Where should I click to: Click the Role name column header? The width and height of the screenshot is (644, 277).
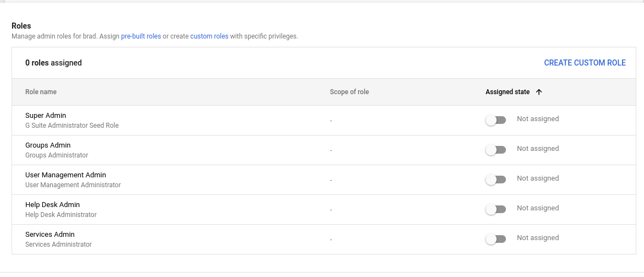click(41, 92)
